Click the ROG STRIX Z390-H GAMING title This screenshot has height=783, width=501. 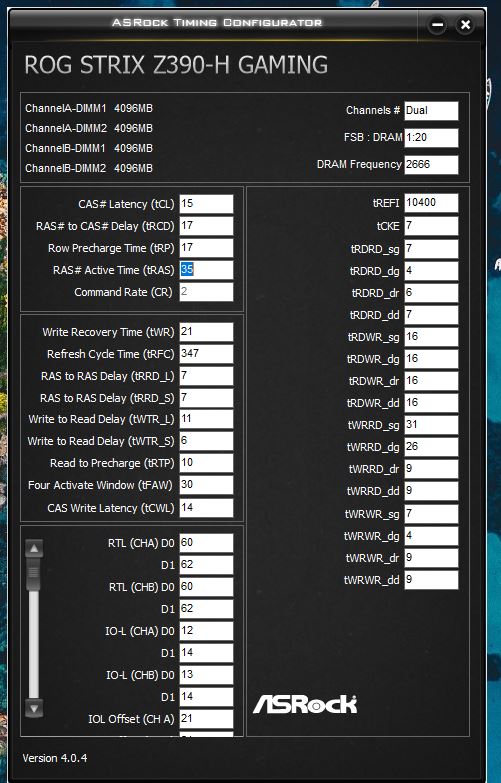[x=176, y=65]
